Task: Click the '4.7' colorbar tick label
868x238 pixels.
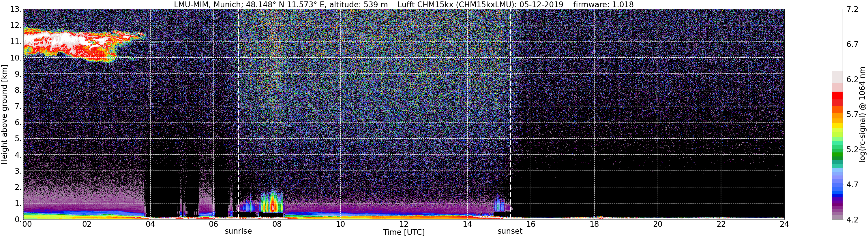Action: [852, 184]
